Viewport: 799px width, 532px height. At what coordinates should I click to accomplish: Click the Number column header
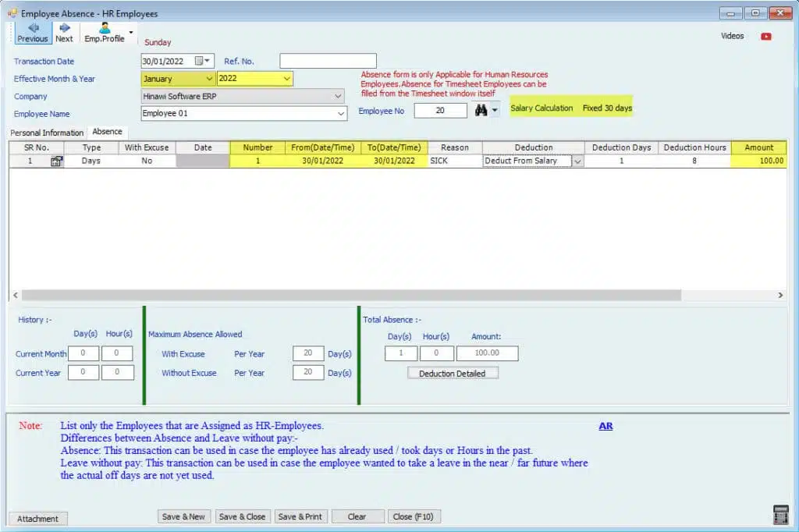click(x=257, y=147)
